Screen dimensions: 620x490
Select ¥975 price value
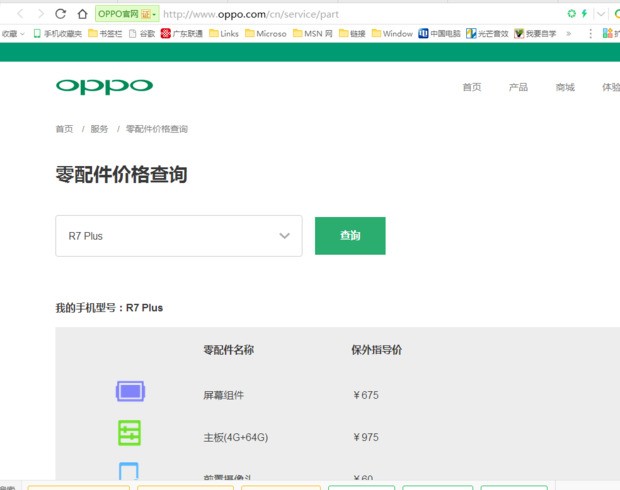366,437
